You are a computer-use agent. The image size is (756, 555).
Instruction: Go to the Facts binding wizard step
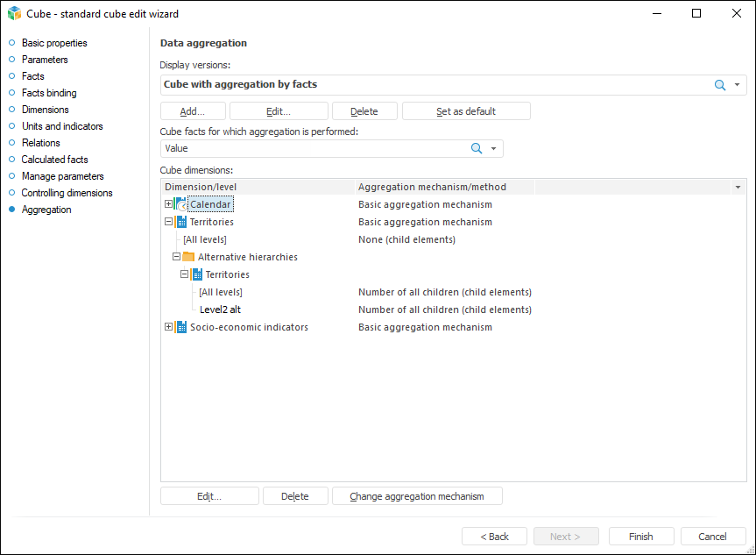pos(49,93)
